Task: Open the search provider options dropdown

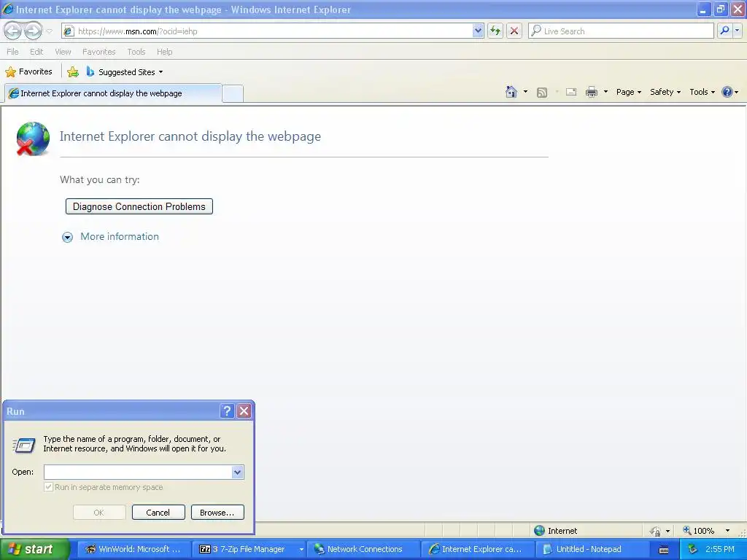Action: point(738,31)
